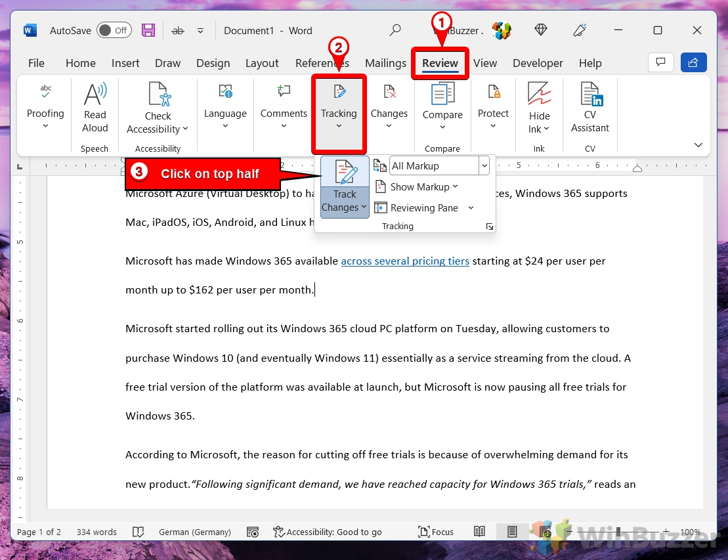Switch to the Layout tab
The image size is (728, 560).
tap(262, 63)
